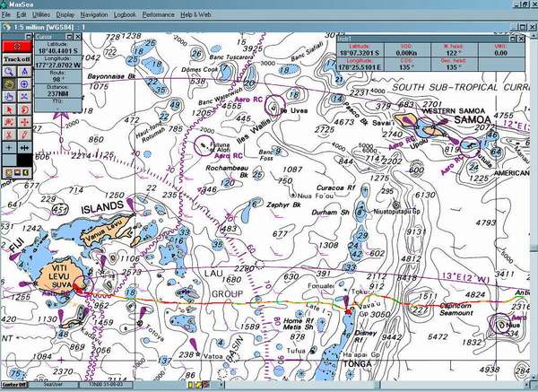Open the Display menu
The height and width of the screenshot is (392, 538).
[x=65, y=14]
